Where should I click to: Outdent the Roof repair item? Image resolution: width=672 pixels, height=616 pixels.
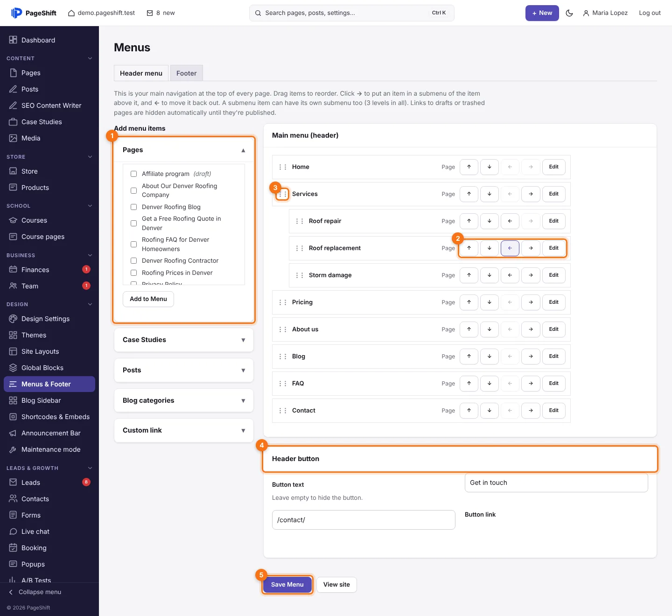(510, 221)
